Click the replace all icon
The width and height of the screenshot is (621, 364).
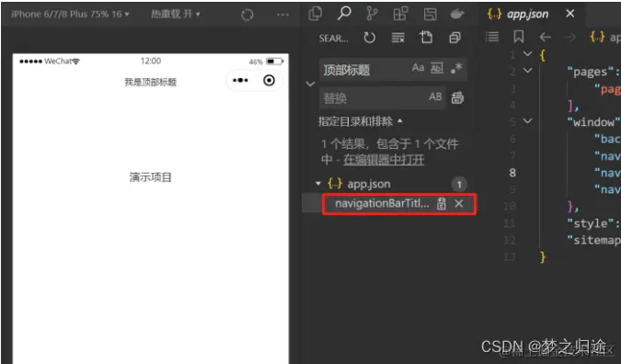coord(457,97)
